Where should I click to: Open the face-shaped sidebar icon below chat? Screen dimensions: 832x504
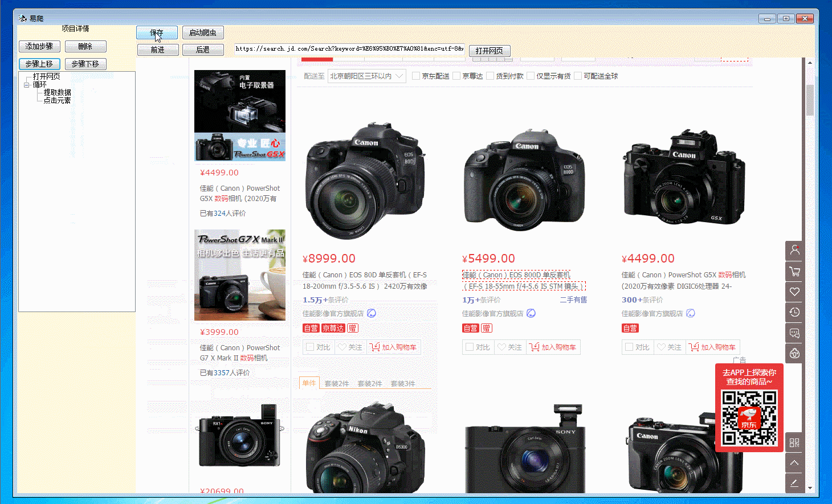click(x=794, y=353)
